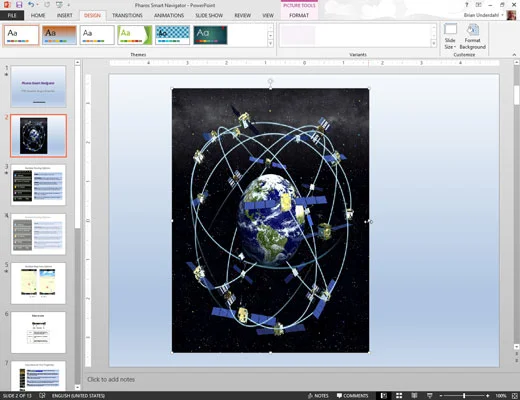This screenshot has height=400, width=520.
Task: Toggle the Comments pane in status bar
Action: 352,396
